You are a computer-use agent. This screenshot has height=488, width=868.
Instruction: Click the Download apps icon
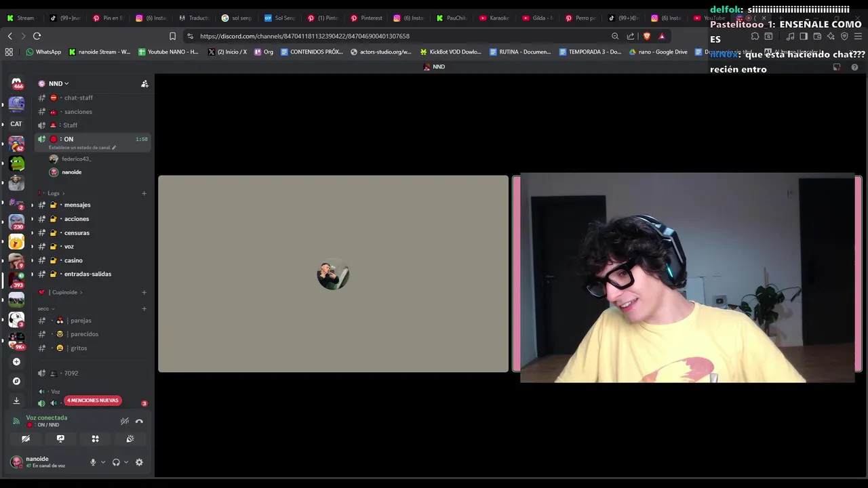[x=16, y=401]
